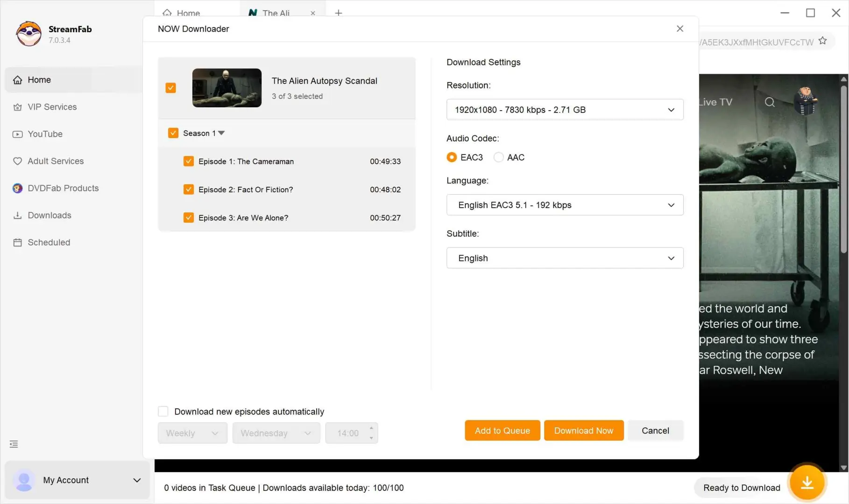849x504 pixels.
Task: Open Adult Services section
Action: (x=73, y=161)
